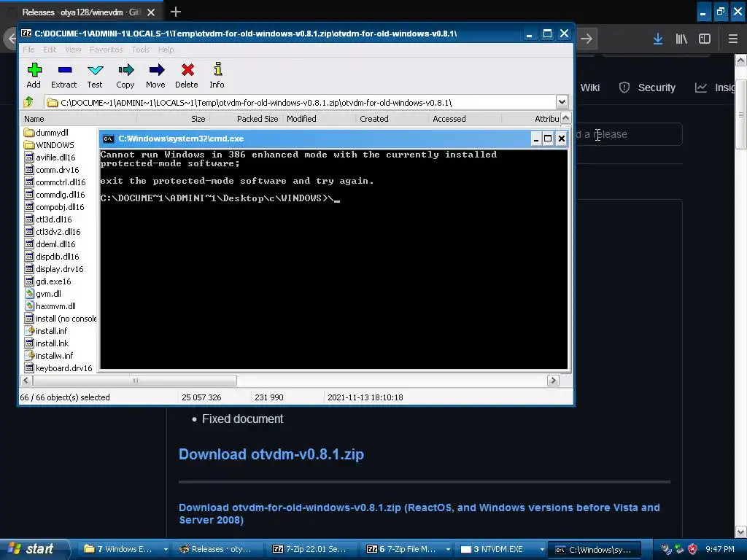
Task: Select the WINDOWS folder in archive
Action: coord(49,145)
